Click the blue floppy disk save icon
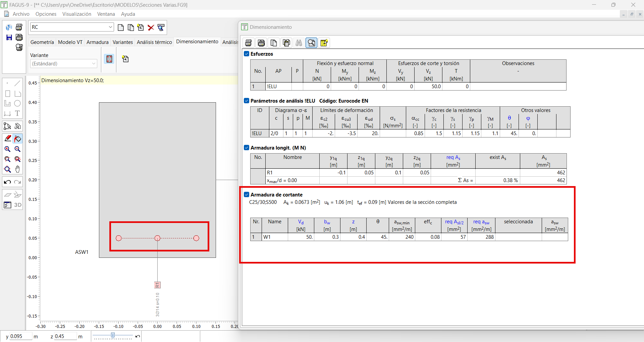The width and height of the screenshot is (644, 342). pyautogui.click(x=9, y=37)
